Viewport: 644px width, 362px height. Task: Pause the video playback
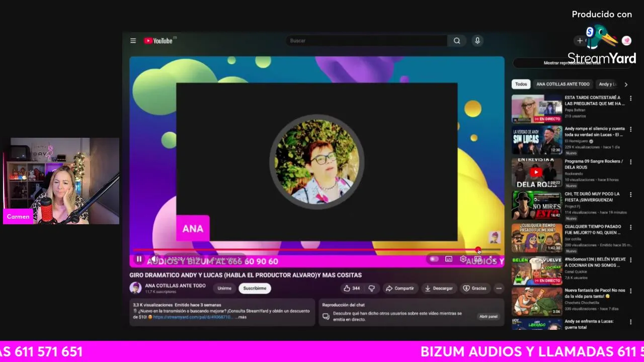point(139,259)
